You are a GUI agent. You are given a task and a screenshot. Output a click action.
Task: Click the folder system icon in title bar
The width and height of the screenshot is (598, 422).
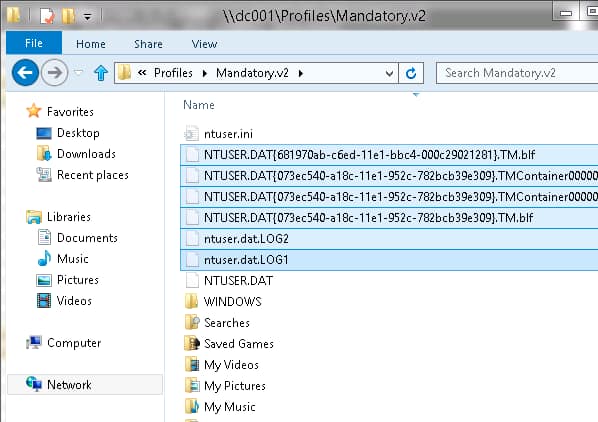[x=14, y=15]
